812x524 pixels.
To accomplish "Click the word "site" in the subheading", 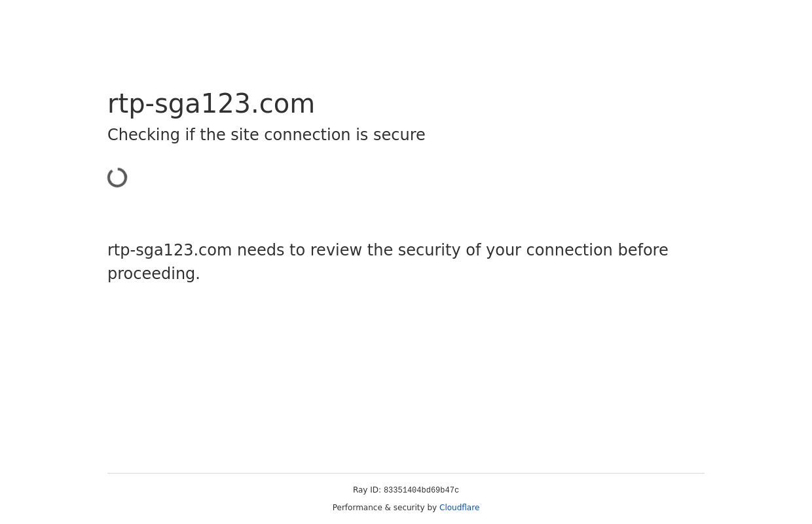I will coord(246,135).
